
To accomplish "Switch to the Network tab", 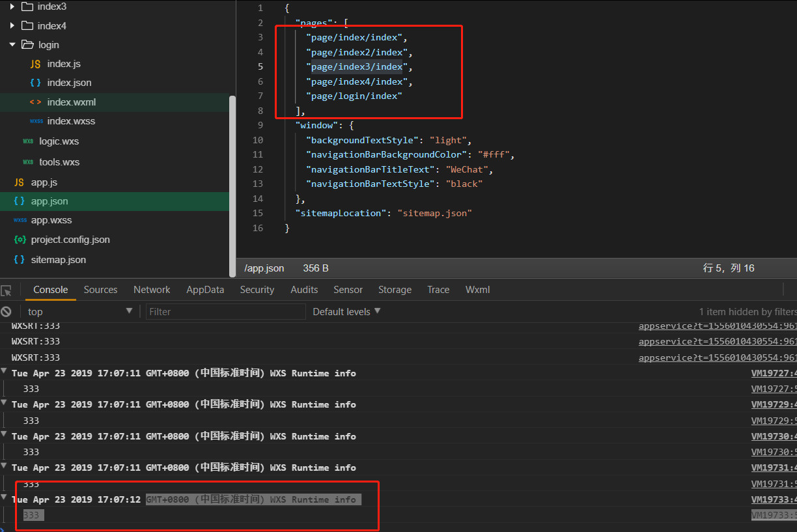I will [152, 290].
